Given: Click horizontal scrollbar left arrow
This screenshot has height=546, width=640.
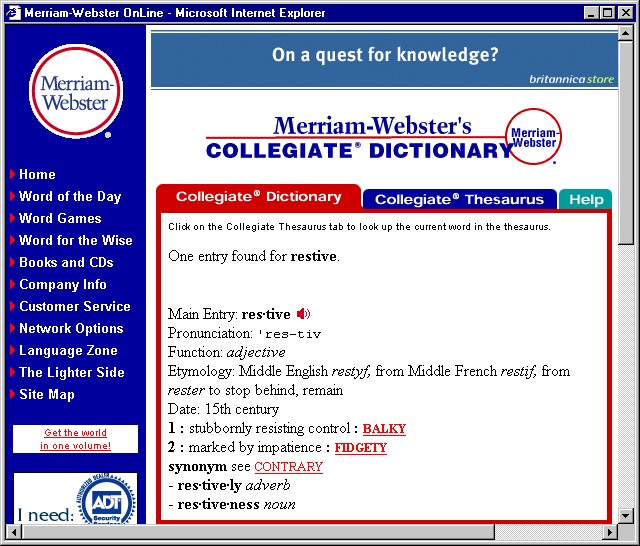Looking at the screenshot, I should point(14,532).
